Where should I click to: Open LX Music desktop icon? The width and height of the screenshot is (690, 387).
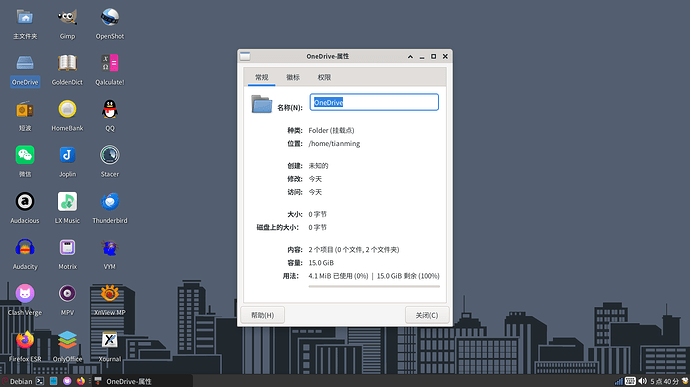67,202
